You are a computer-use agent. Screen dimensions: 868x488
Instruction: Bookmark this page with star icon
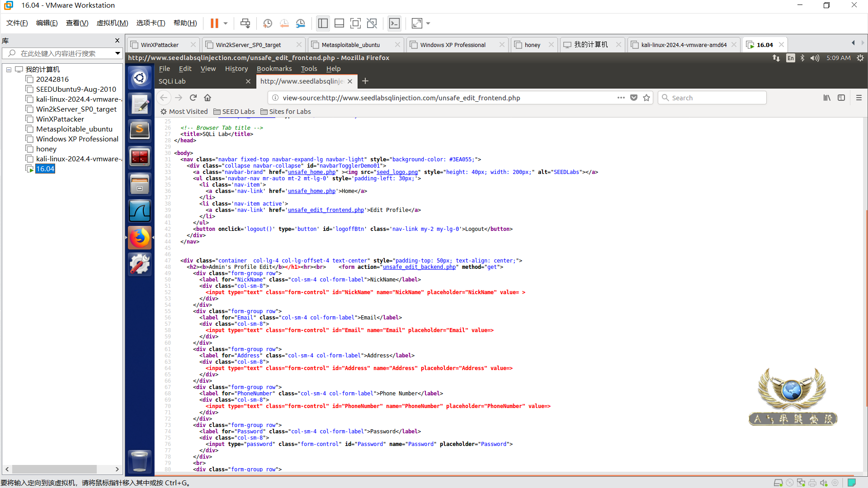(646, 98)
